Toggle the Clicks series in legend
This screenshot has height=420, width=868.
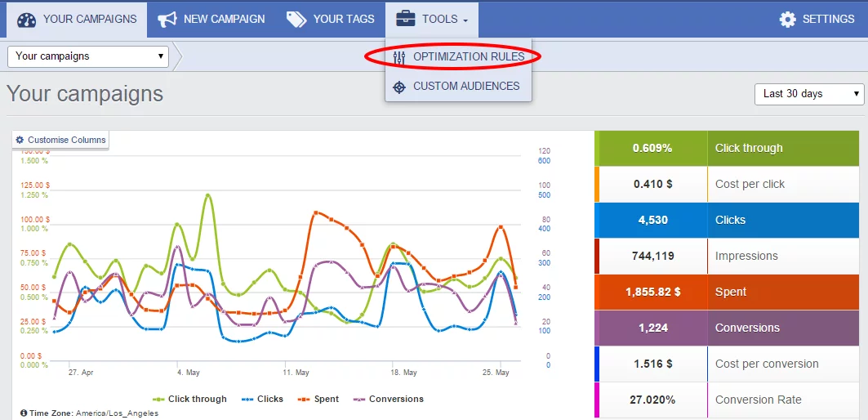point(261,400)
